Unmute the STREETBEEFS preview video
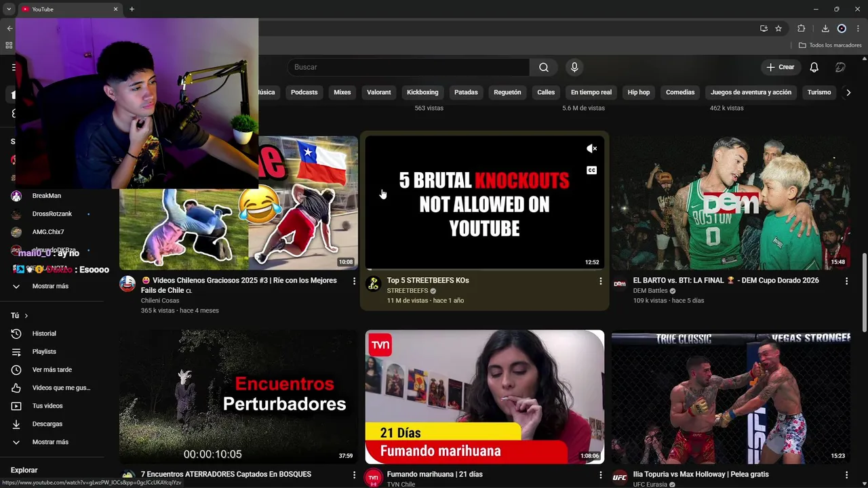This screenshot has height=488, width=868. tap(592, 148)
